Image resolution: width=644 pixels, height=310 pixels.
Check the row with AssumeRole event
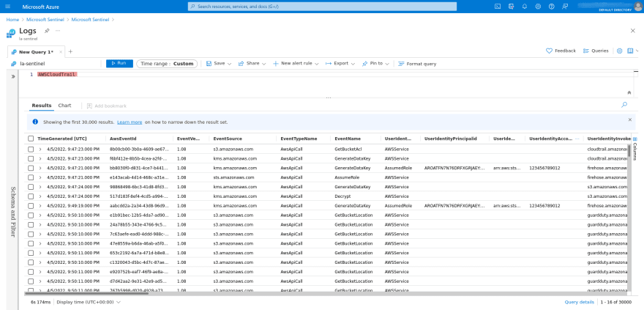click(x=31, y=177)
